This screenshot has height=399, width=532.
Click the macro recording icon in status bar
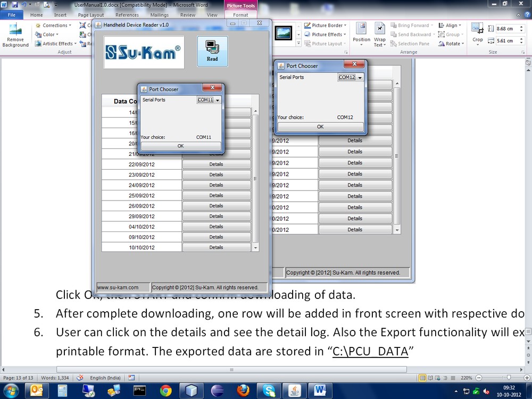click(131, 378)
